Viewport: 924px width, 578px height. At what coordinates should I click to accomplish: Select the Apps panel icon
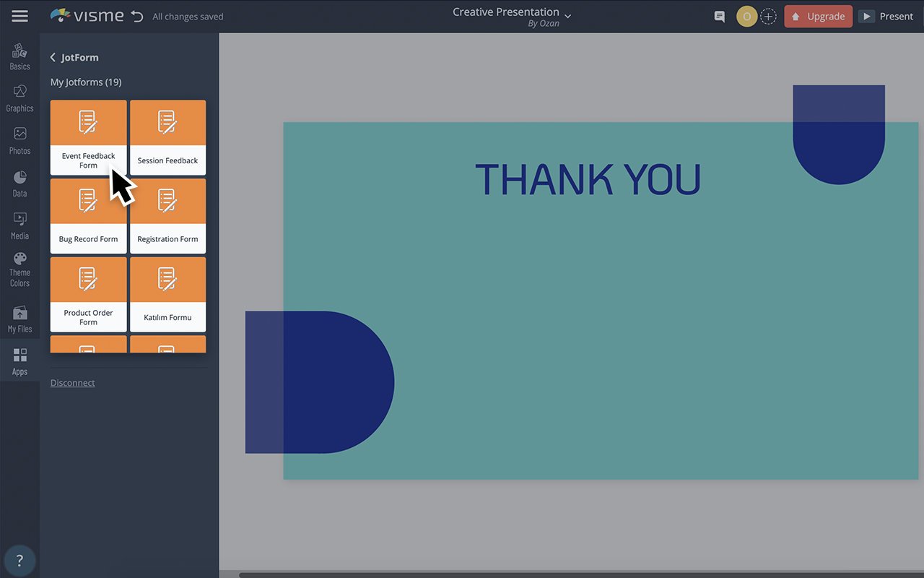coord(19,360)
